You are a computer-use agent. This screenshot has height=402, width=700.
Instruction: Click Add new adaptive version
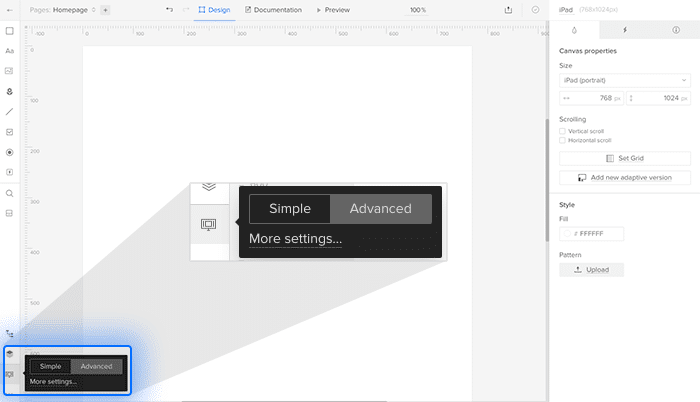[625, 177]
